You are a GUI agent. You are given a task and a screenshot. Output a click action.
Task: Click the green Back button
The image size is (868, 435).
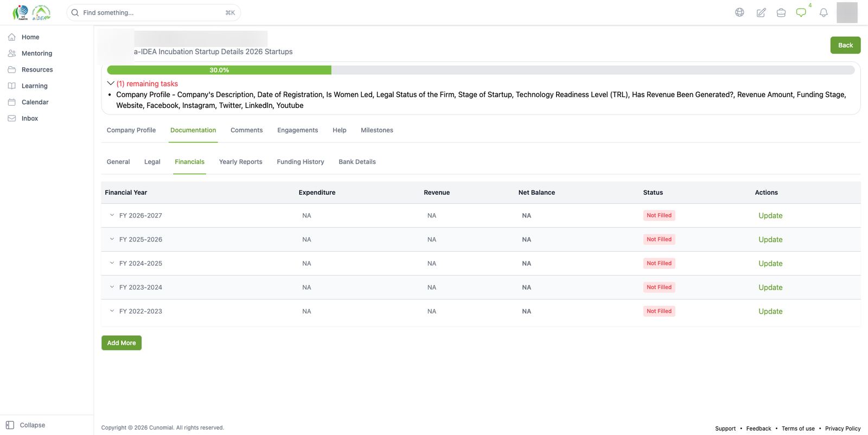(x=845, y=45)
